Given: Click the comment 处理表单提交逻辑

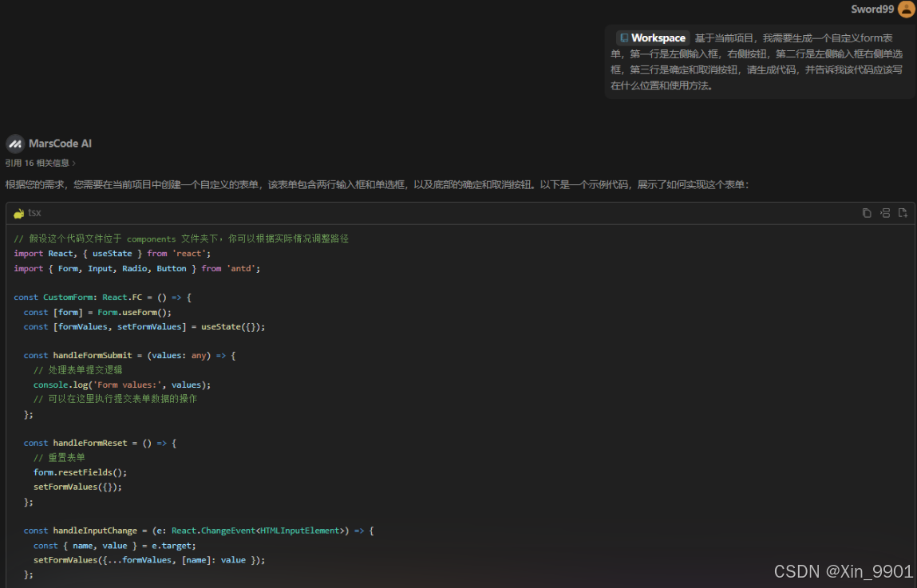Looking at the screenshot, I should tap(77, 370).
